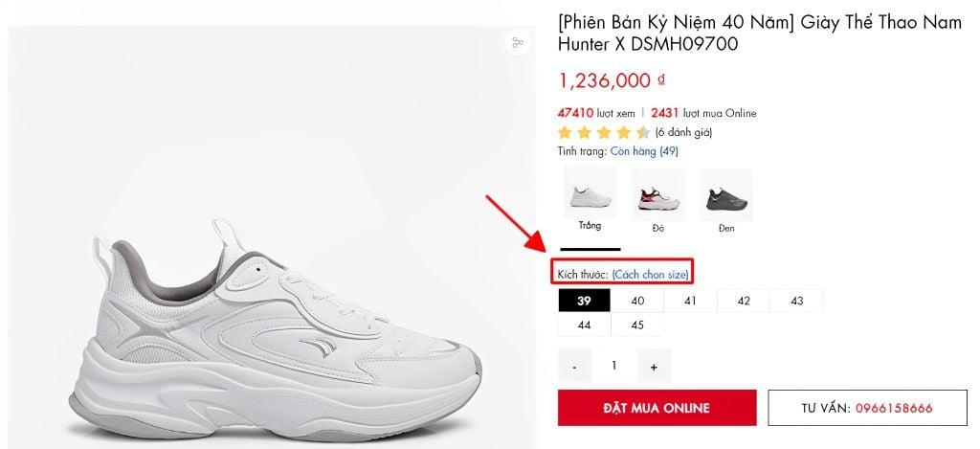Open the Cách chọn size guide link
The height and width of the screenshot is (449, 980).
point(651,275)
